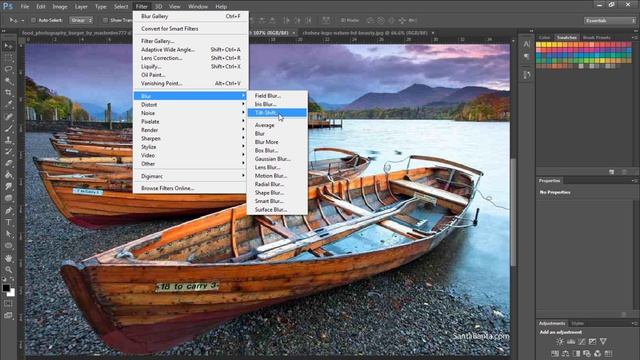Switch to the Brush Presets tab
Screen dimensions: 640x360
pyautogui.click(x=596, y=38)
